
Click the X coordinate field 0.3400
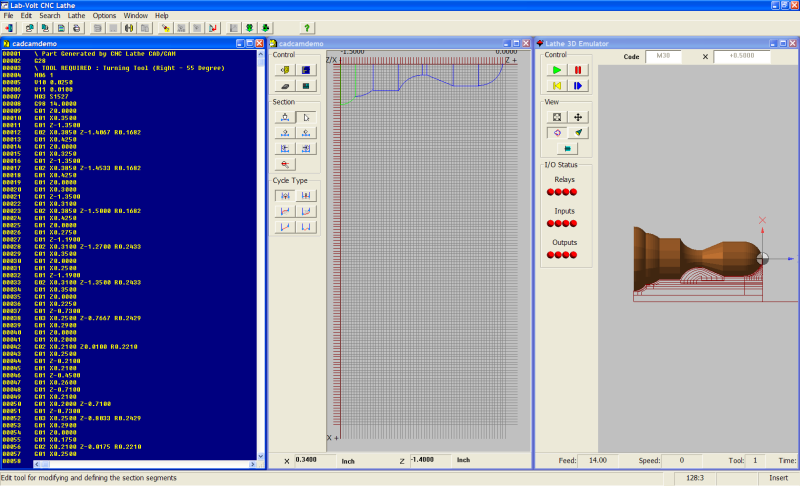pyautogui.click(x=315, y=460)
